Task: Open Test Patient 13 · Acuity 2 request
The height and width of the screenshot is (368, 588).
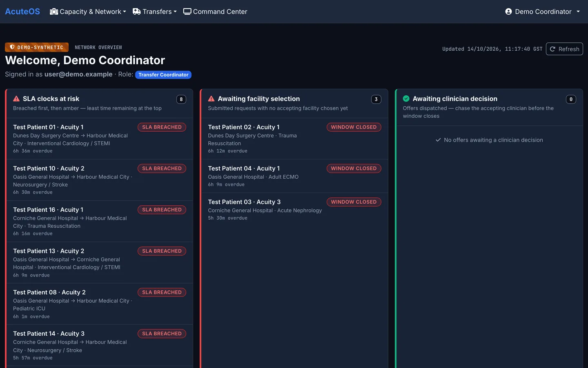Action: pos(100,263)
